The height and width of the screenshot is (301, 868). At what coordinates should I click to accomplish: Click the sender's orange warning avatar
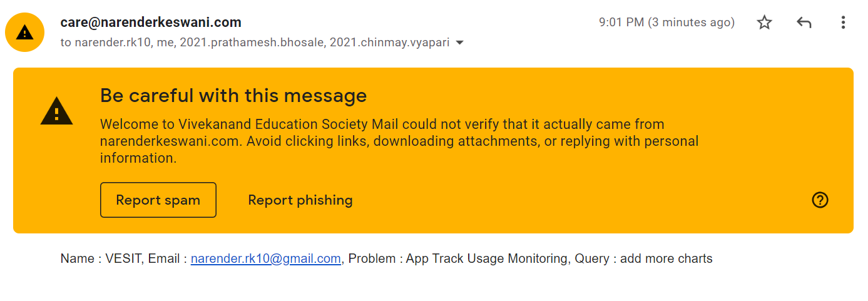[24, 32]
